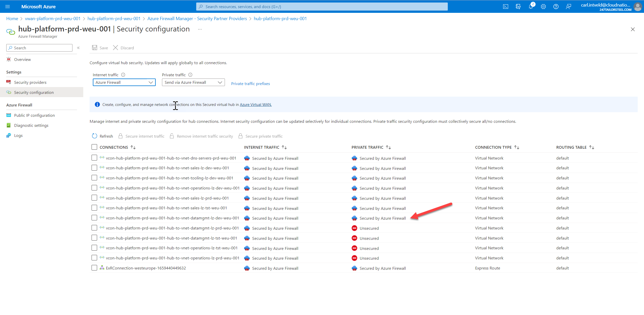This screenshot has height=315, width=644.
Task: Open the Security providers settings
Action: [x=30, y=82]
